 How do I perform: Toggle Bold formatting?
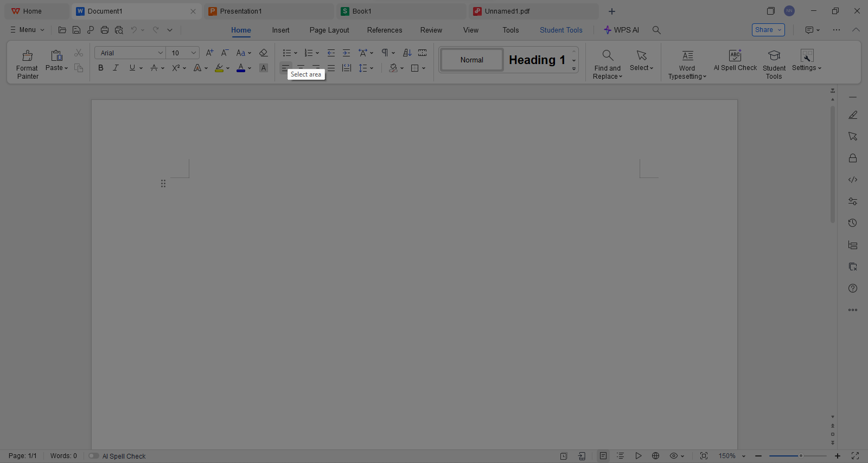[x=100, y=68]
